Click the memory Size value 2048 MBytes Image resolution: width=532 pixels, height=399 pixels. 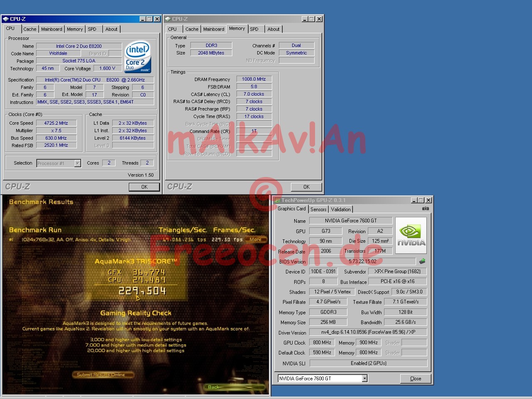point(211,53)
